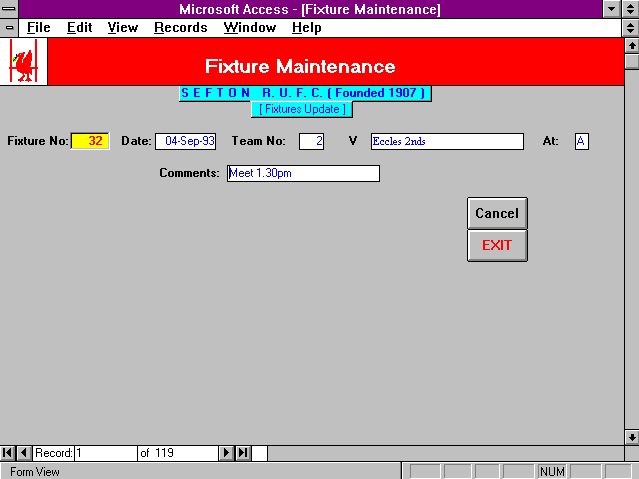Click the record number box
This screenshot has height=479, width=639.
(x=106, y=453)
